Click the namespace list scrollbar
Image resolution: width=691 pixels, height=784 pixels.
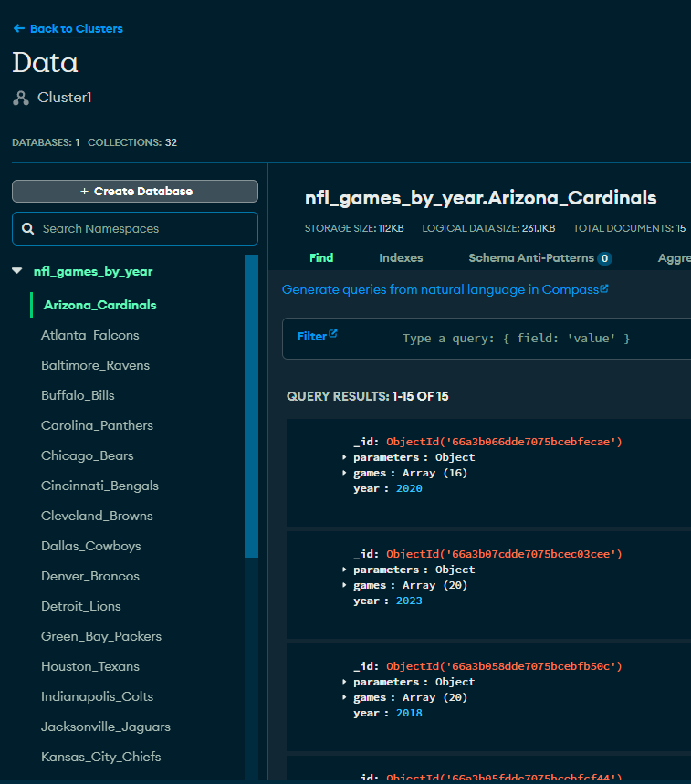252,406
